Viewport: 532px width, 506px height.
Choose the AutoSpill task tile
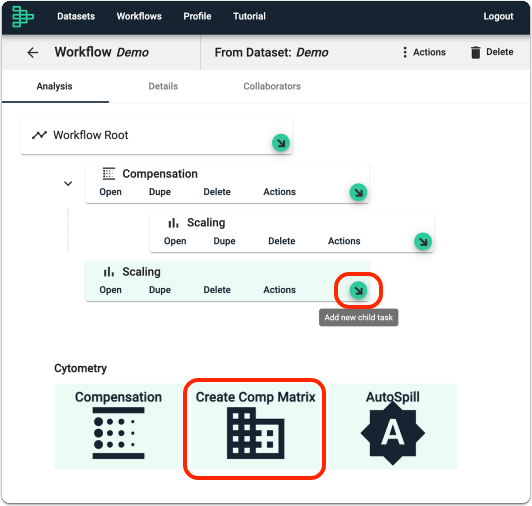[x=393, y=427]
